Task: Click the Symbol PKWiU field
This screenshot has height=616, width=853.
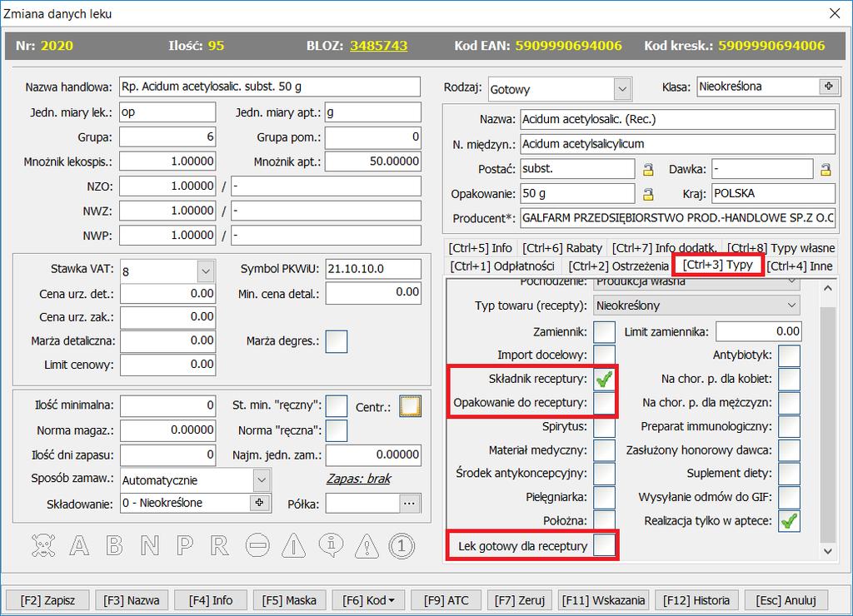Action: (373, 269)
